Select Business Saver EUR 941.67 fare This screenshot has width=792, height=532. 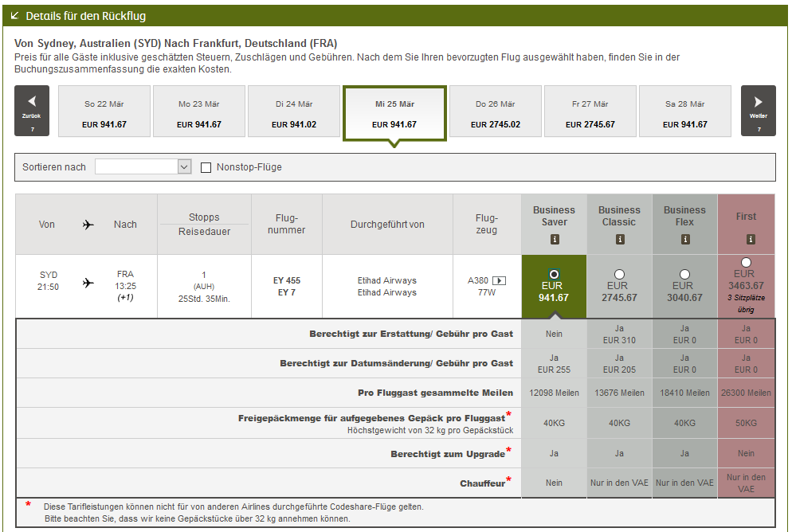[x=555, y=274]
